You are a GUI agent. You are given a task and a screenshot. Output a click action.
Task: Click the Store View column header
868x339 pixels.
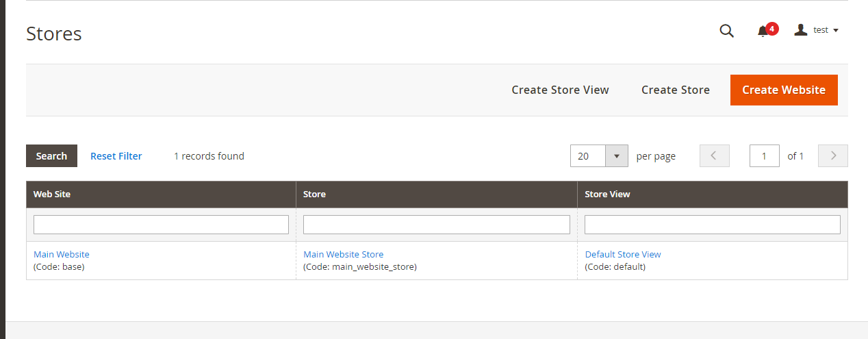(713, 194)
